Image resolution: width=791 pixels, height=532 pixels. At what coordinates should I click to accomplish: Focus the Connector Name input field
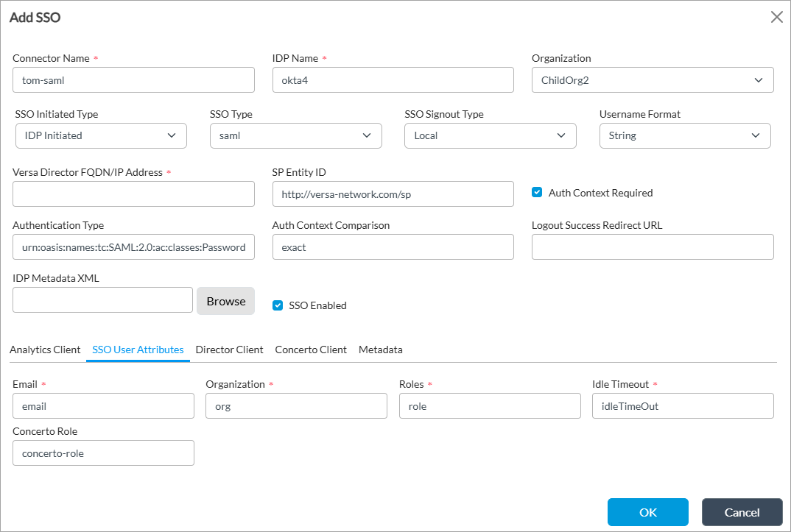pos(133,80)
